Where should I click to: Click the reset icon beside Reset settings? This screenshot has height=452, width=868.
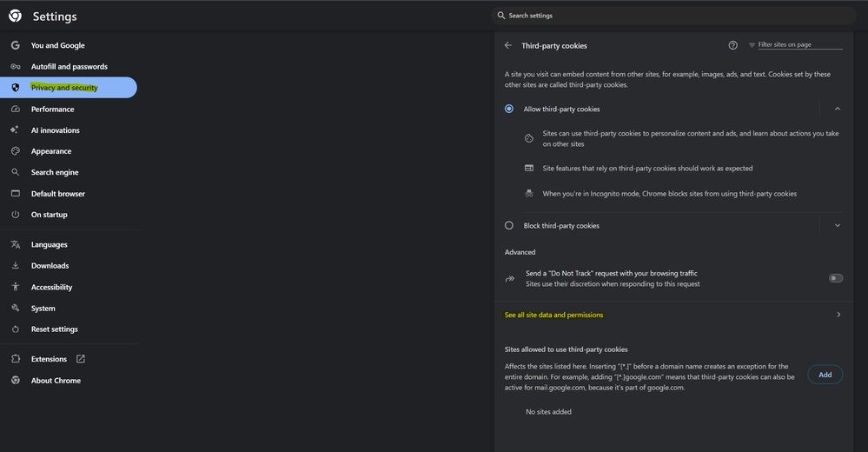(x=16, y=329)
